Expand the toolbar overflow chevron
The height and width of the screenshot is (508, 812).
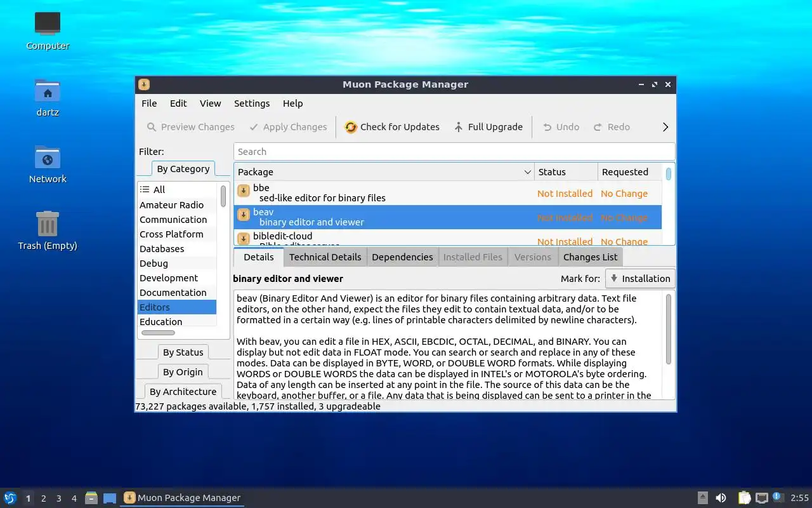(665, 127)
